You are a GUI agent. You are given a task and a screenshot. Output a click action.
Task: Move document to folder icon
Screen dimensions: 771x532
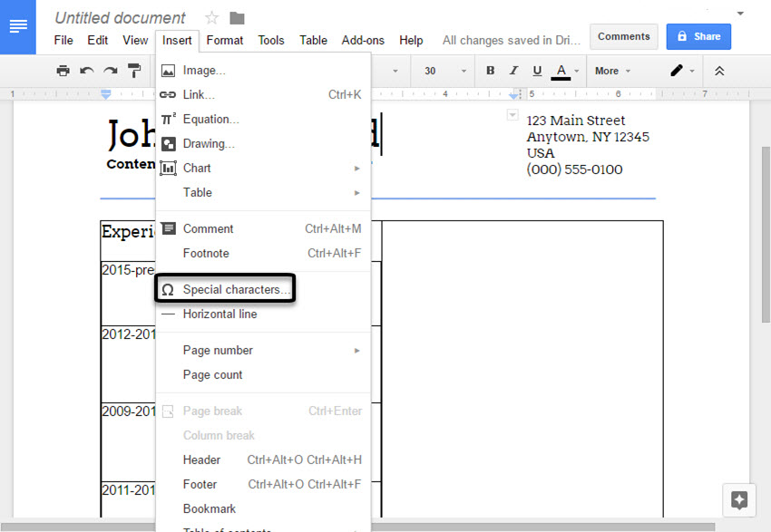click(x=237, y=19)
